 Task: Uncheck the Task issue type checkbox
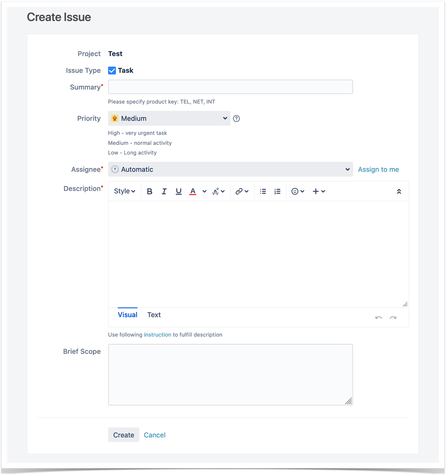112,70
